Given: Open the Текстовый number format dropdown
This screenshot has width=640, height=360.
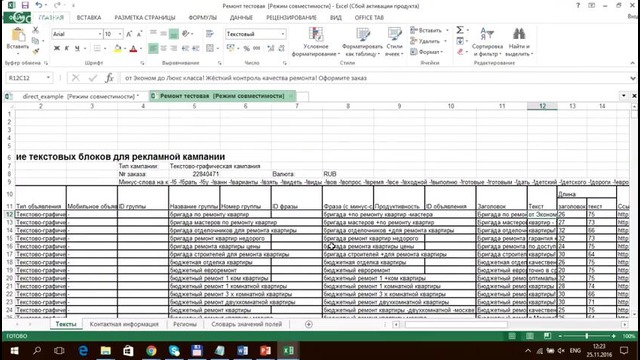Looking at the screenshot, I should click(x=283, y=34).
